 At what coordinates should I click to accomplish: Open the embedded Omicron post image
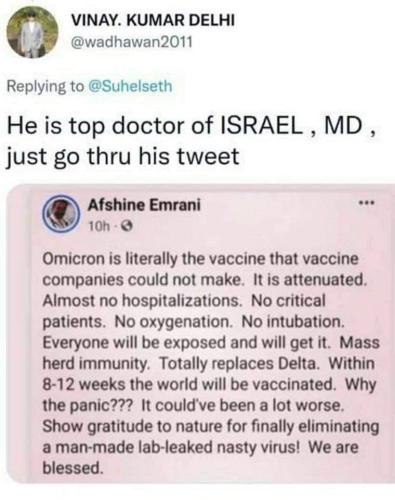coord(201,333)
